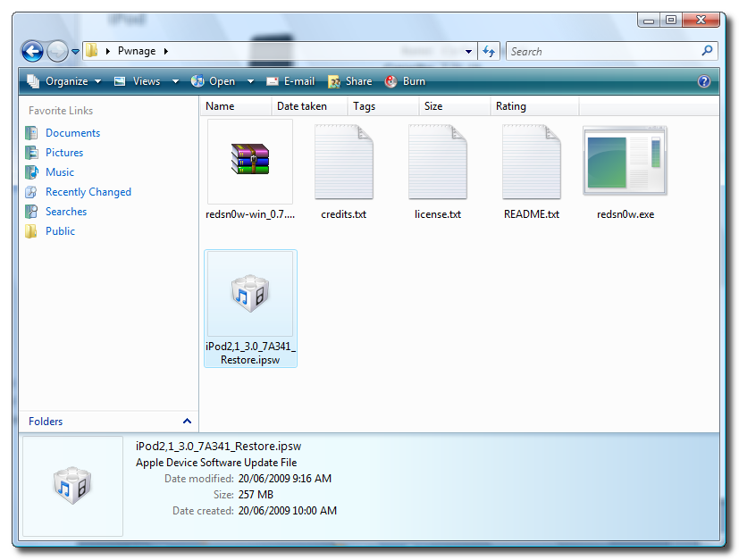Image resolution: width=739 pixels, height=560 pixels.
Task: Open Documents in Favorite Links
Action: tap(72, 133)
